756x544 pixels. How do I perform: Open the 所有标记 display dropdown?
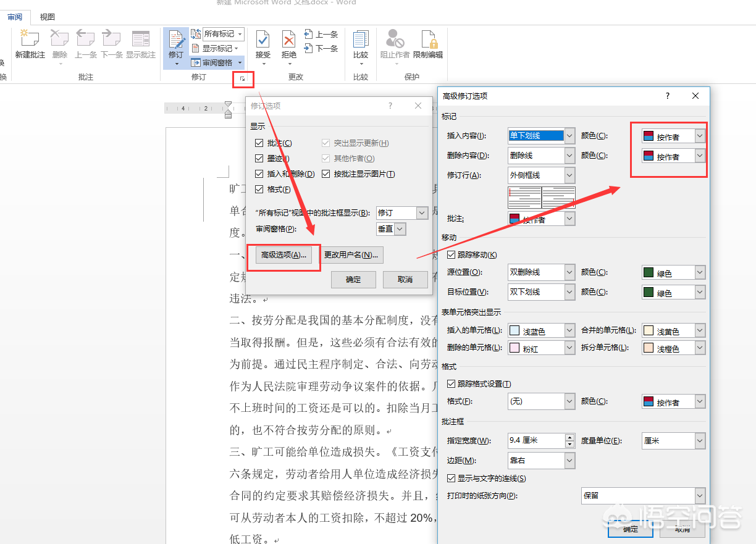[224, 34]
